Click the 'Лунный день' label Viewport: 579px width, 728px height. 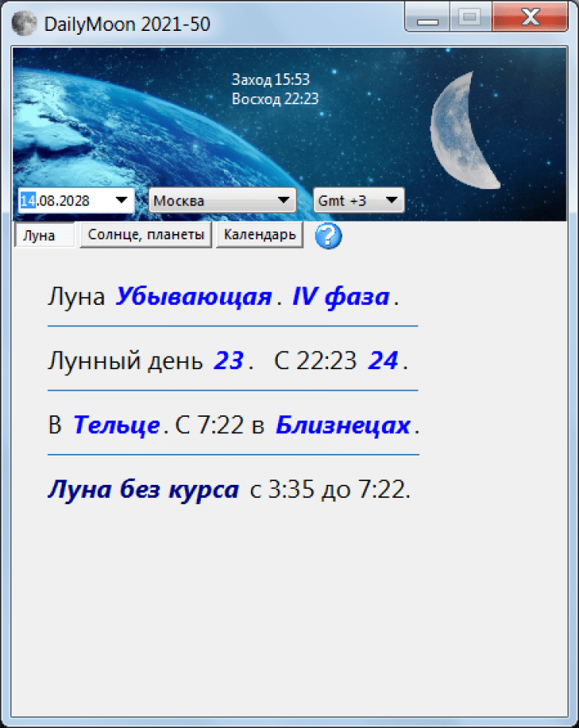pos(125,361)
